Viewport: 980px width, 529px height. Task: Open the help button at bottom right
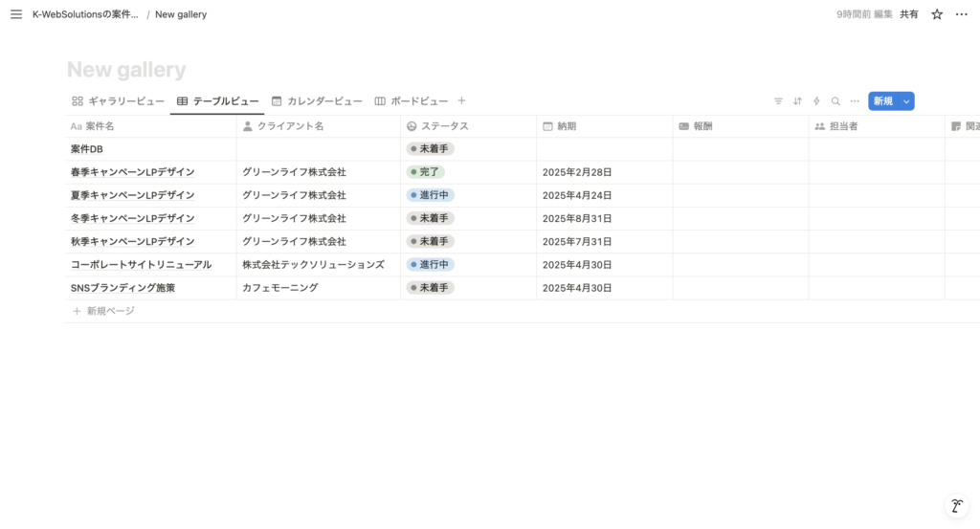[x=955, y=506]
